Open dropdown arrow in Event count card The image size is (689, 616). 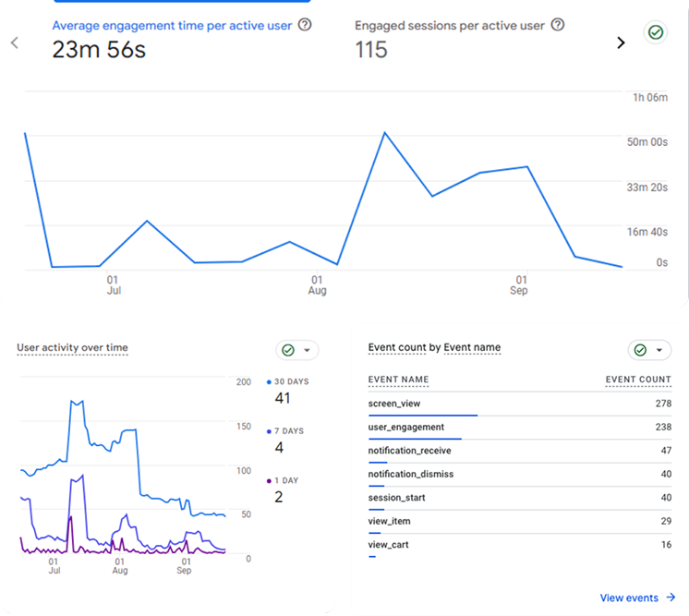click(659, 351)
